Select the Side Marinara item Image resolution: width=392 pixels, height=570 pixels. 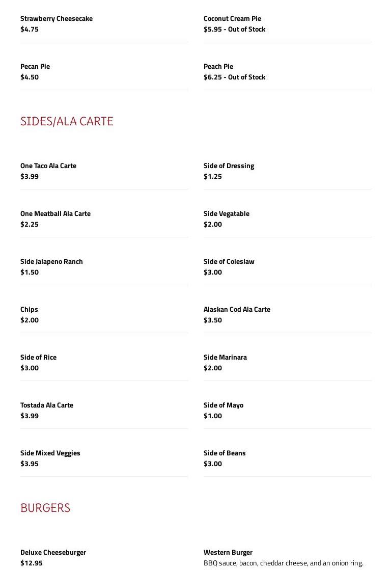pos(225,358)
